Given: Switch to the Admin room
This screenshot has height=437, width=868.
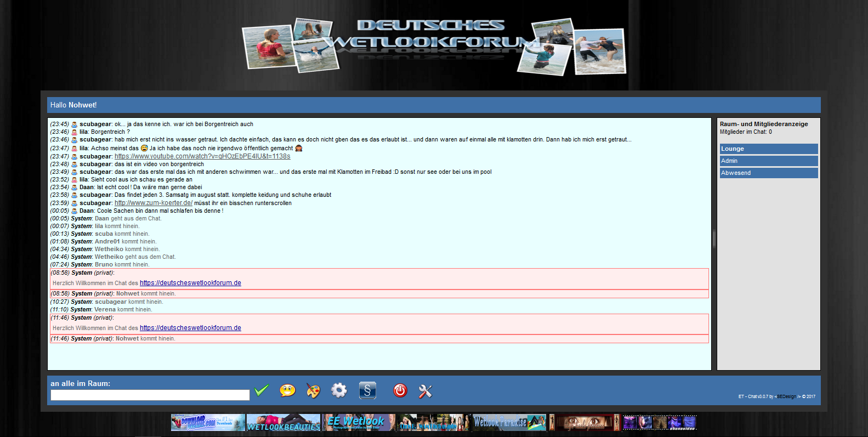Looking at the screenshot, I should [x=768, y=161].
